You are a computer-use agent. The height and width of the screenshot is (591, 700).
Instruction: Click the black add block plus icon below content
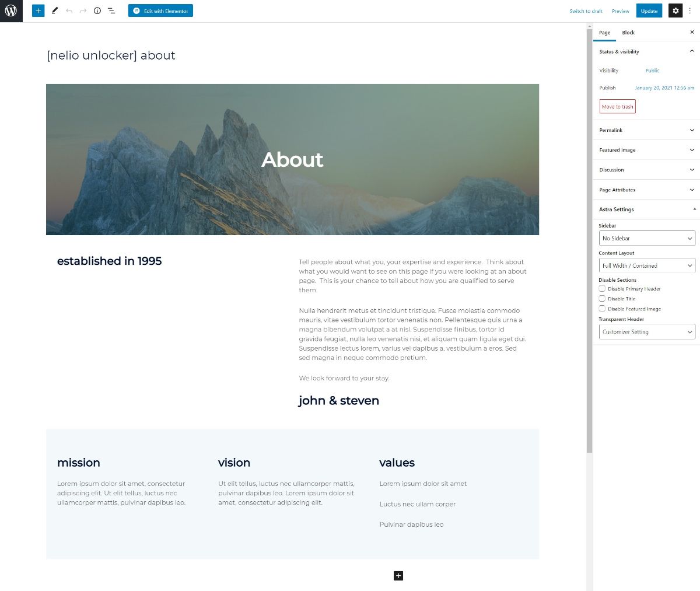point(398,576)
